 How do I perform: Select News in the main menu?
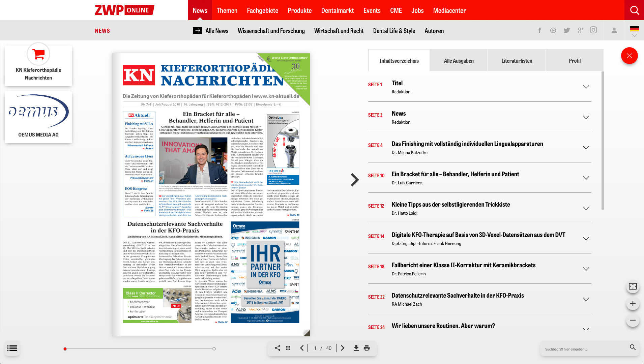pyautogui.click(x=200, y=10)
